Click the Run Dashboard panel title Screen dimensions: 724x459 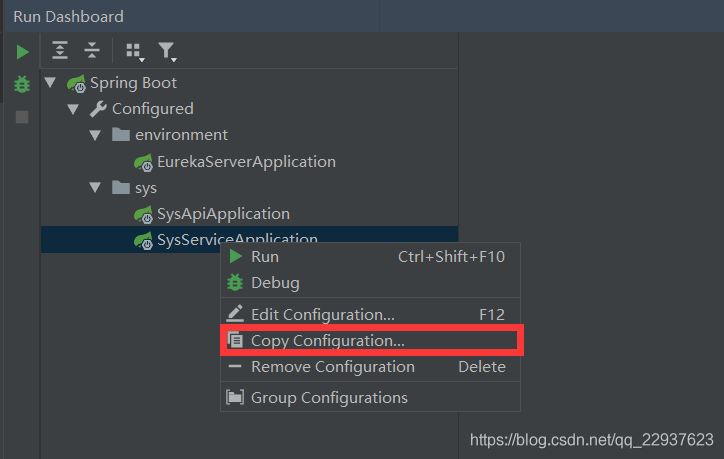[68, 17]
